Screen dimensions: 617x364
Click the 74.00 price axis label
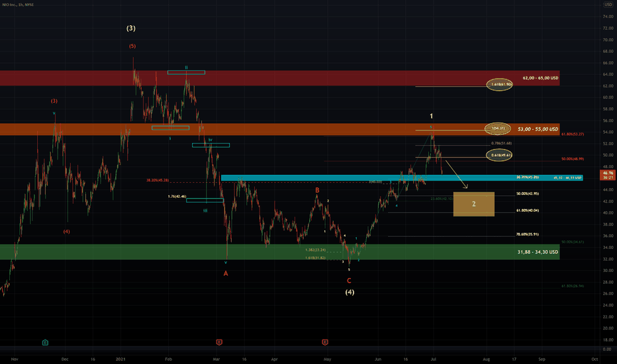coord(608,17)
